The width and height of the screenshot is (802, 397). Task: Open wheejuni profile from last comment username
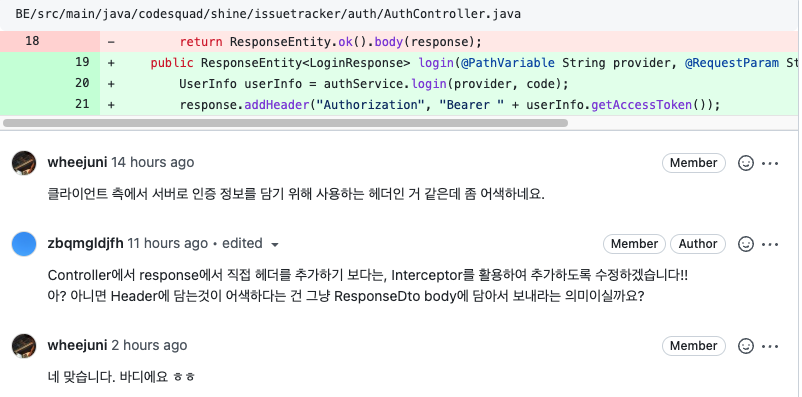coord(77,345)
